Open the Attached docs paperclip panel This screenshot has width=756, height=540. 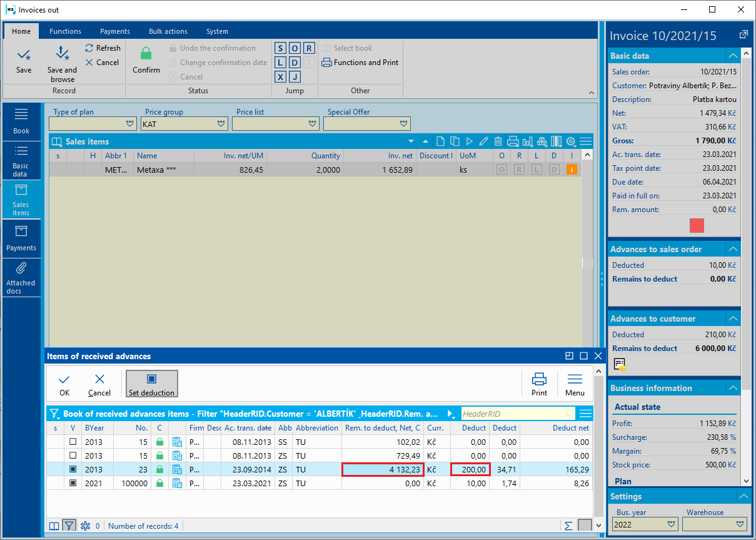point(21,278)
